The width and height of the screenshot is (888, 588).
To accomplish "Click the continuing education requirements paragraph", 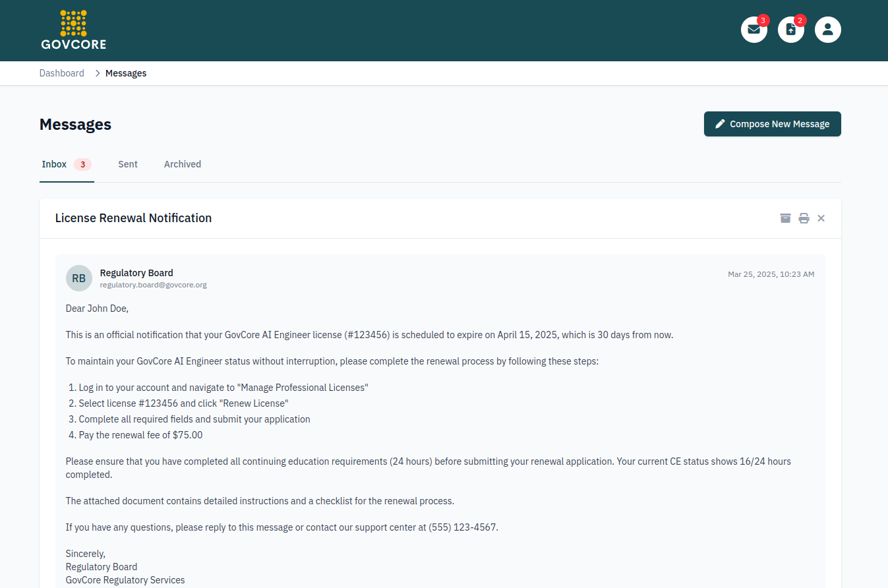I will pos(429,468).
